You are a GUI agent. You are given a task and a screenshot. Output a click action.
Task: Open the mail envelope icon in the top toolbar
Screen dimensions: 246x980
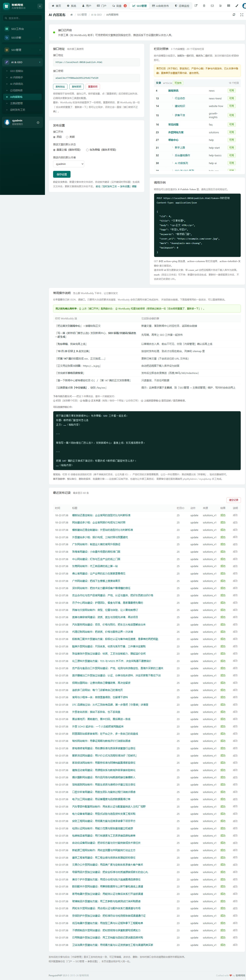click(x=212, y=6)
